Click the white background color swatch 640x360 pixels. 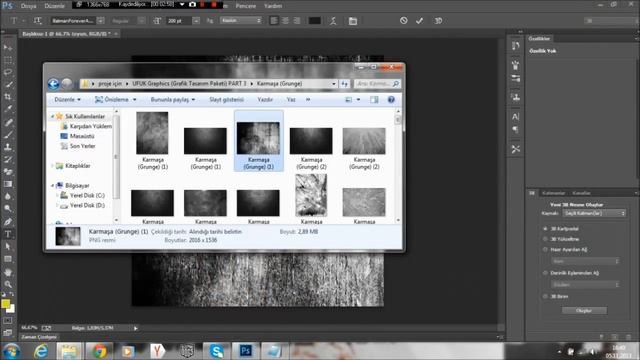coord(11,310)
